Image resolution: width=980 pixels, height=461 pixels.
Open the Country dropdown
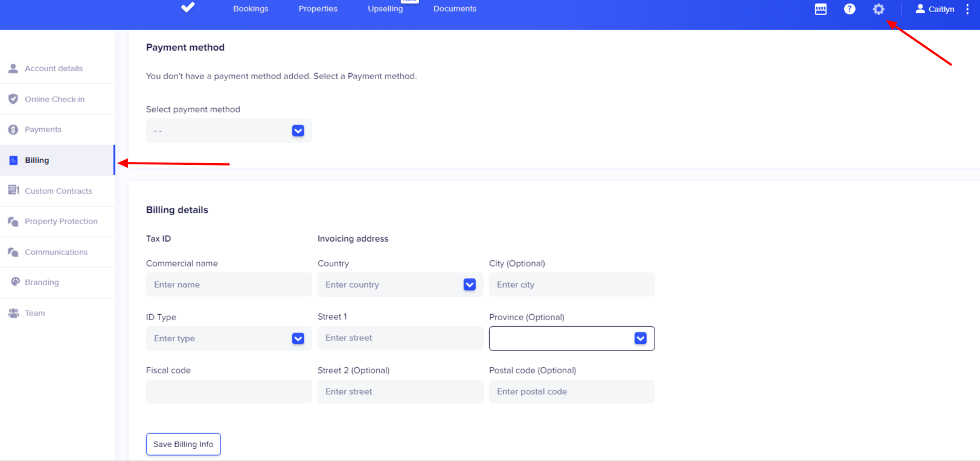[x=400, y=285]
